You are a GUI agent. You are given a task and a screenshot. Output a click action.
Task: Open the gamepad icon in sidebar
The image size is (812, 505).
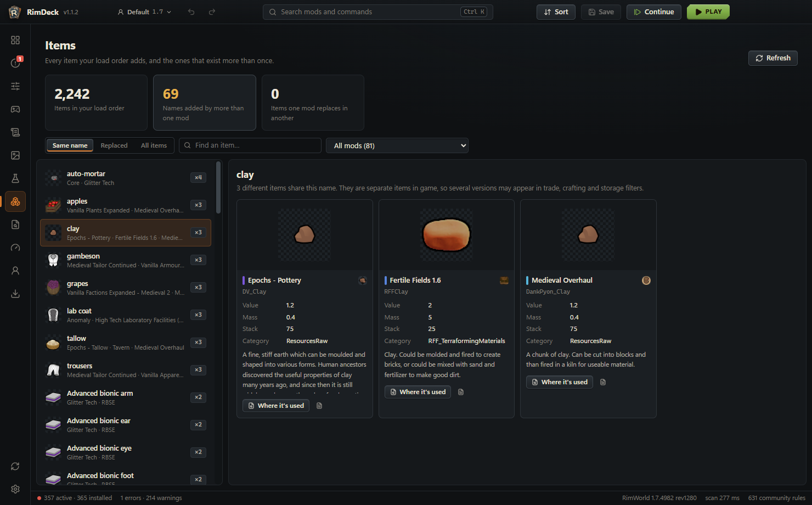pyautogui.click(x=15, y=109)
